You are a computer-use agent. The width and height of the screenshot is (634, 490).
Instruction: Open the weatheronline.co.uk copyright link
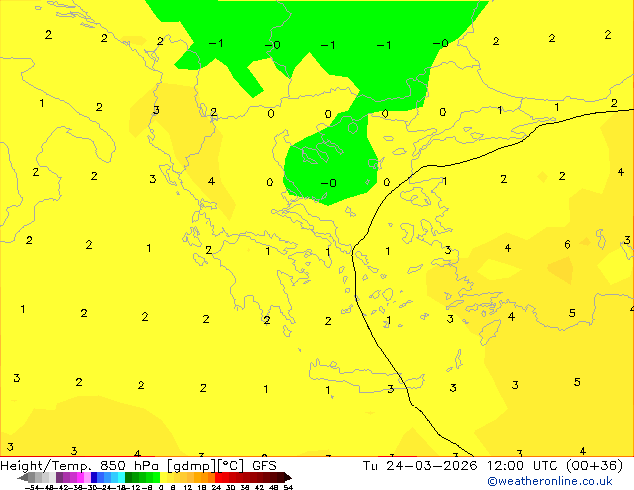tap(550, 482)
